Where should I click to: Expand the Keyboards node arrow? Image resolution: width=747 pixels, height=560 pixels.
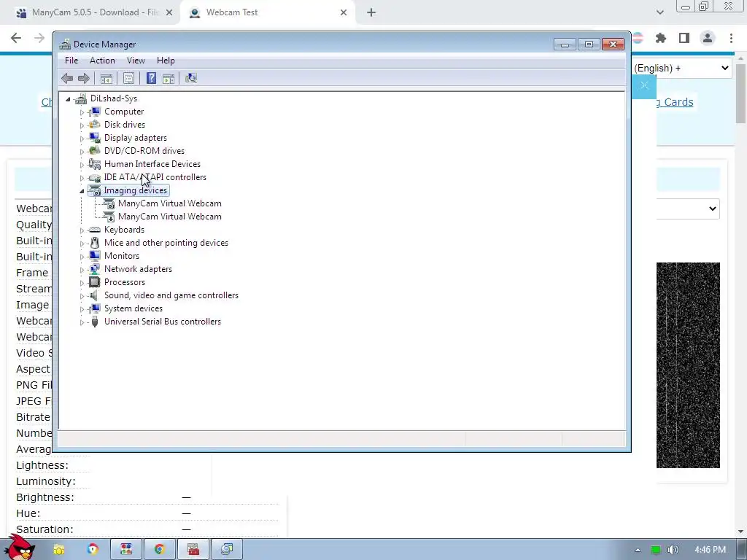pyautogui.click(x=82, y=230)
